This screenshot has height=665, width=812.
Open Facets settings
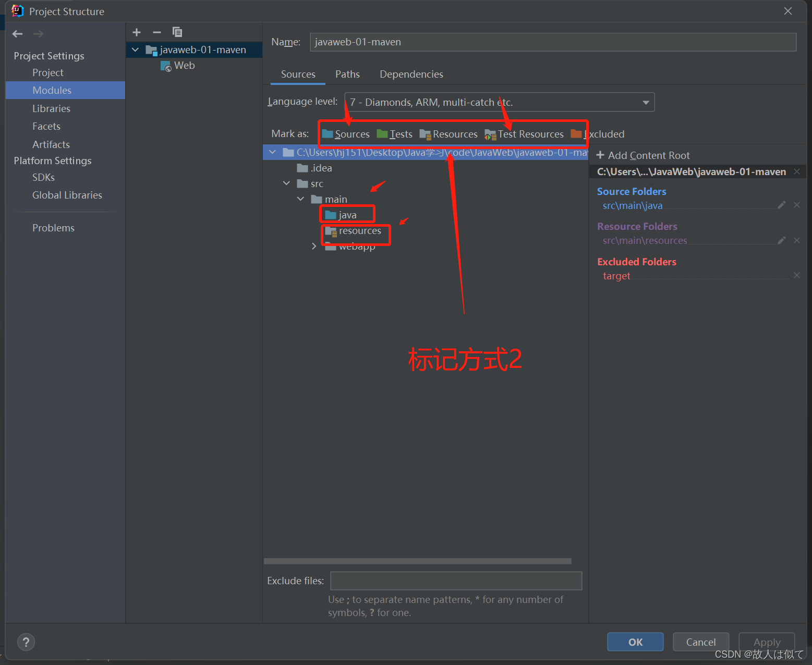click(x=46, y=126)
